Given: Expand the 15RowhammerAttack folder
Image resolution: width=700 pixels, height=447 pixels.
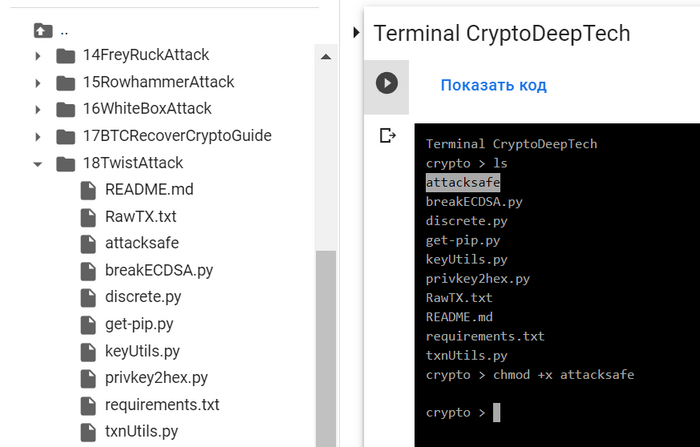Looking at the screenshot, I should click(x=38, y=82).
